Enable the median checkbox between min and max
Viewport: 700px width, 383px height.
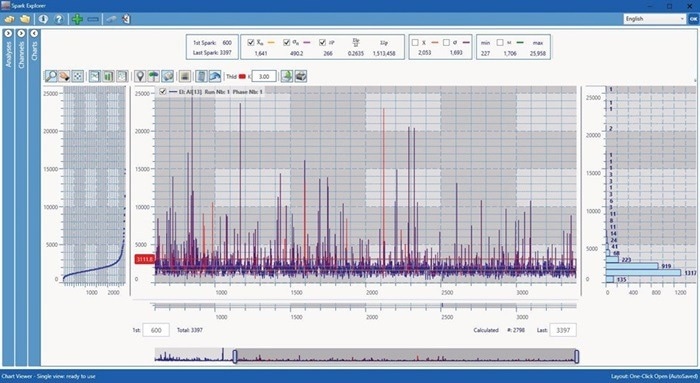(x=500, y=42)
